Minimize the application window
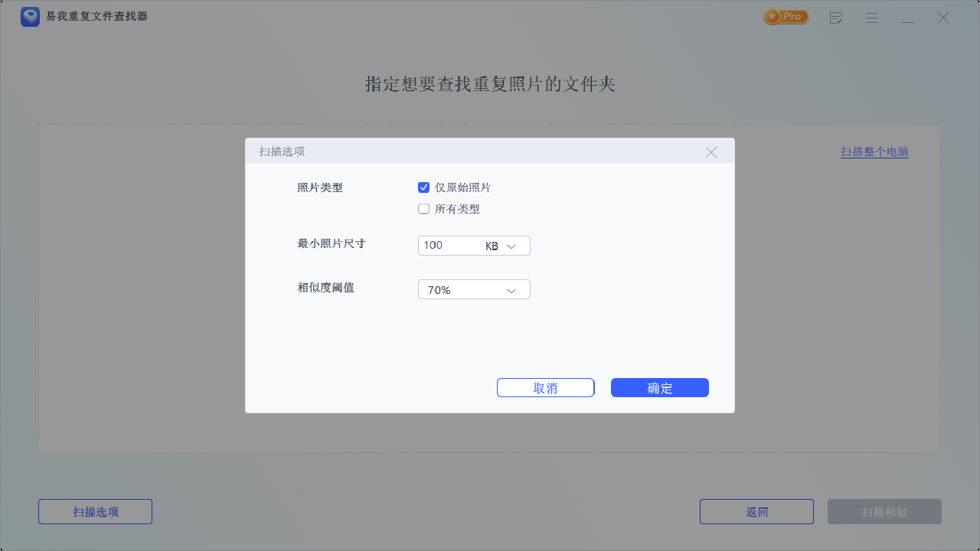 (x=907, y=17)
